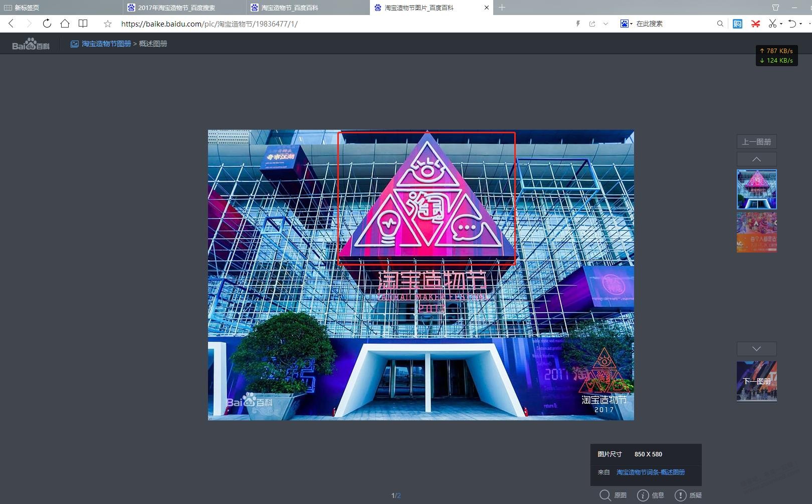The width and height of the screenshot is (812, 504).
Task: Minimize the browser window
Action: tap(794, 8)
